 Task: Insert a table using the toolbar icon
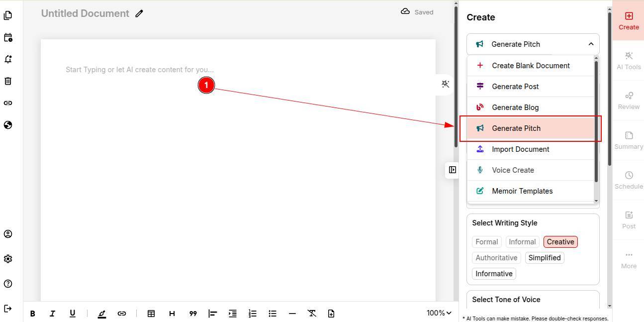click(151, 314)
